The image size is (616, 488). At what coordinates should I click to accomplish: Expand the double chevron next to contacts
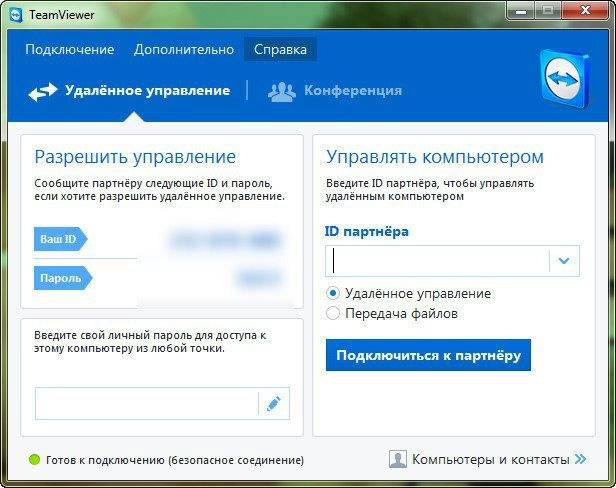[x=581, y=459]
